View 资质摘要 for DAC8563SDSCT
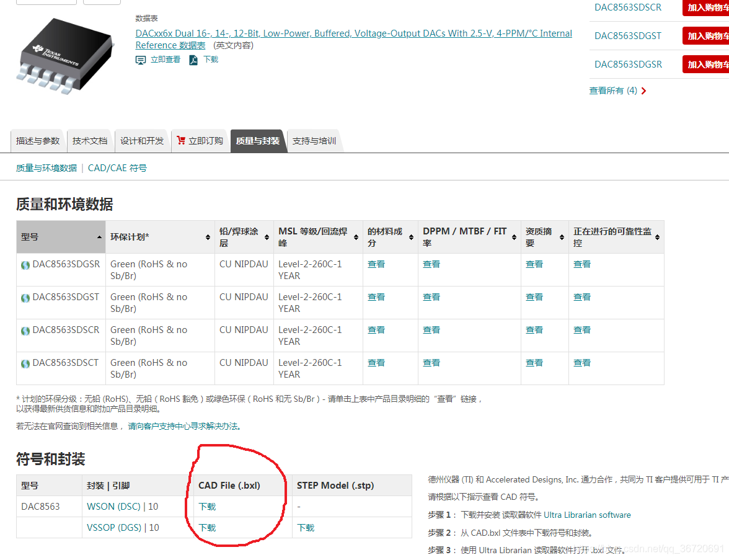 pyautogui.click(x=534, y=363)
